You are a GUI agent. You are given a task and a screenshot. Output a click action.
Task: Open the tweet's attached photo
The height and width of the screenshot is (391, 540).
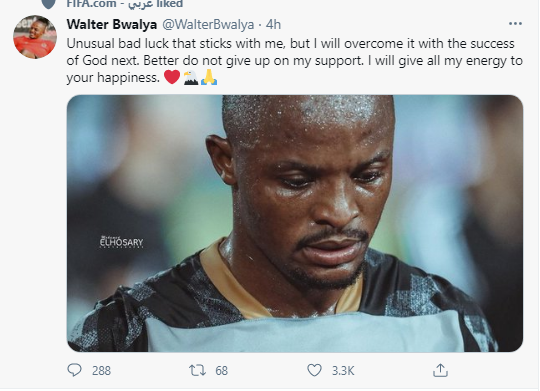295,223
